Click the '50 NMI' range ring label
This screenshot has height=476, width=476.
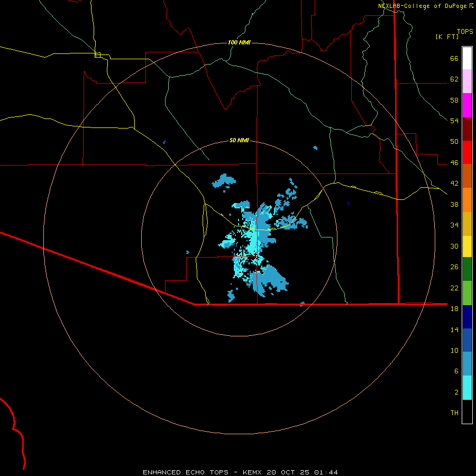pos(239,140)
